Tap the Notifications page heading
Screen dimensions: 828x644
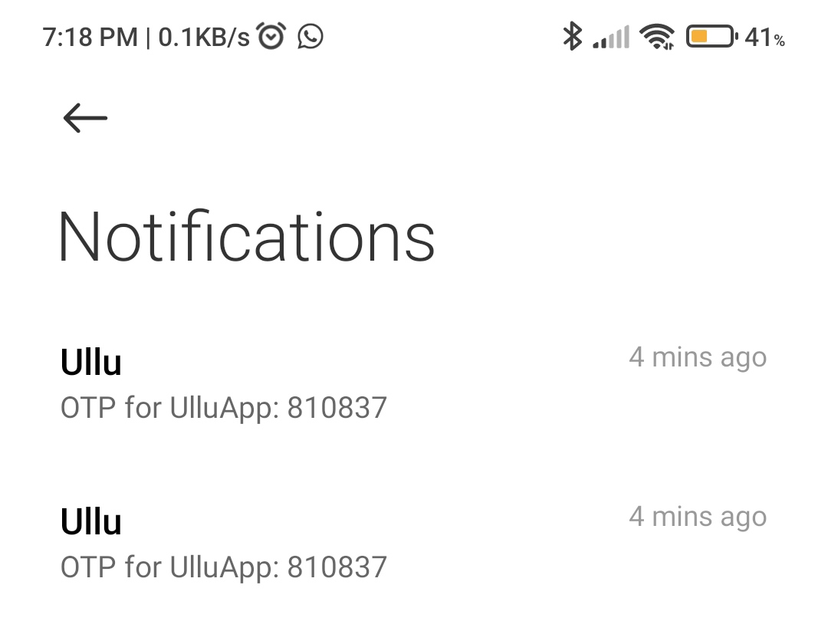coord(246,236)
